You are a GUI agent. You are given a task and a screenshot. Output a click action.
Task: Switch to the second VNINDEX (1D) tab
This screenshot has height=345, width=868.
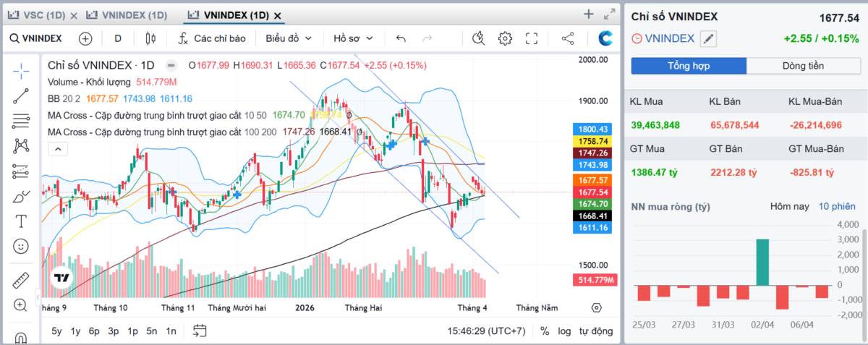135,14
